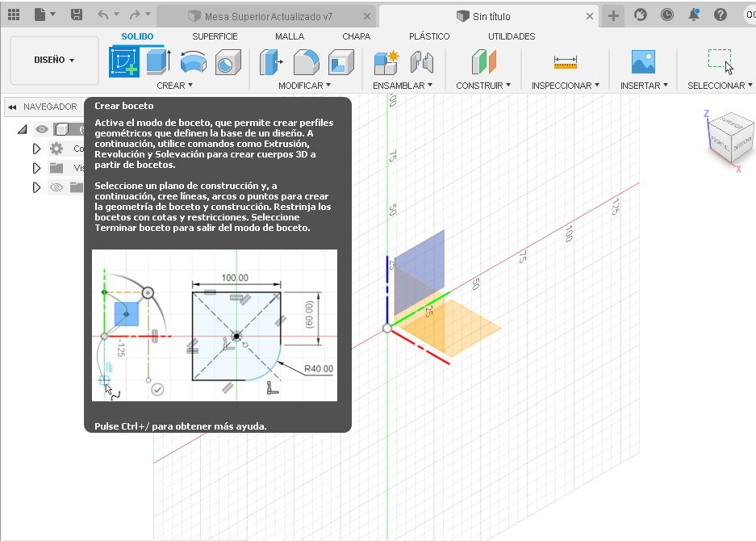This screenshot has height=541, width=756.
Task: Open the ENSAMBLAR dropdown menu
Action: point(403,86)
